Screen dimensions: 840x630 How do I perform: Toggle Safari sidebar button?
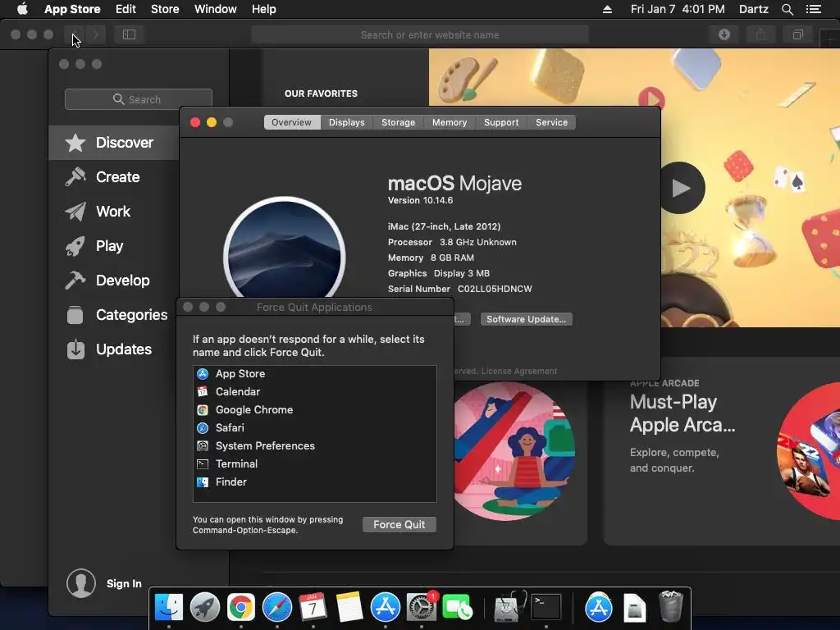point(129,34)
